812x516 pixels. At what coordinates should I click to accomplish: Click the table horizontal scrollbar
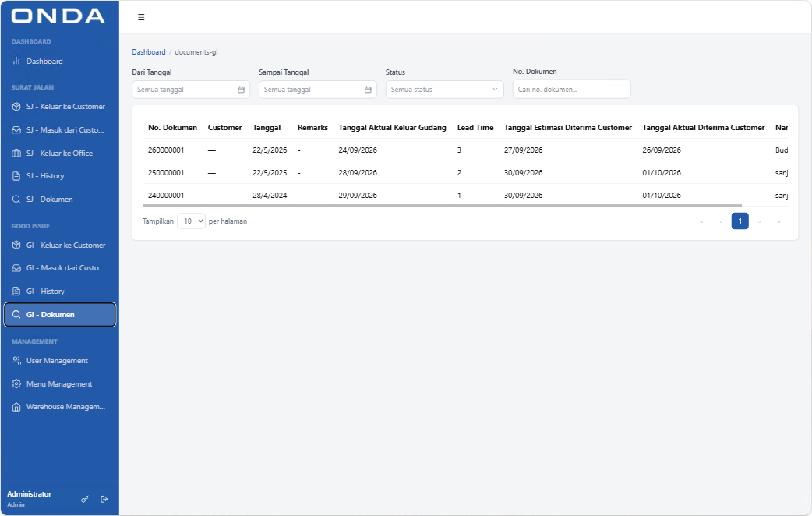click(x=443, y=205)
